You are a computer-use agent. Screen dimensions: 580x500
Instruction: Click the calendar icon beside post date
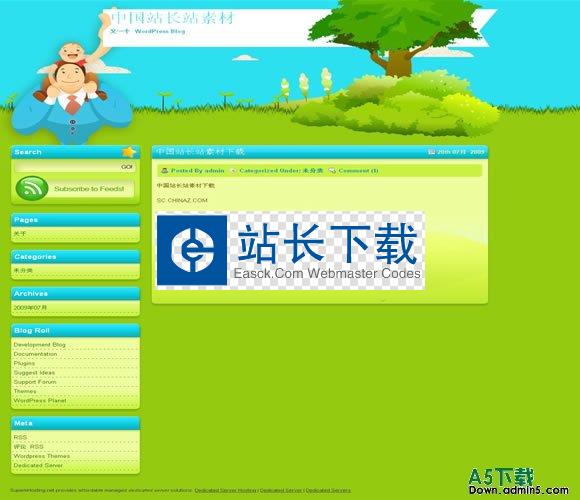pyautogui.click(x=431, y=152)
